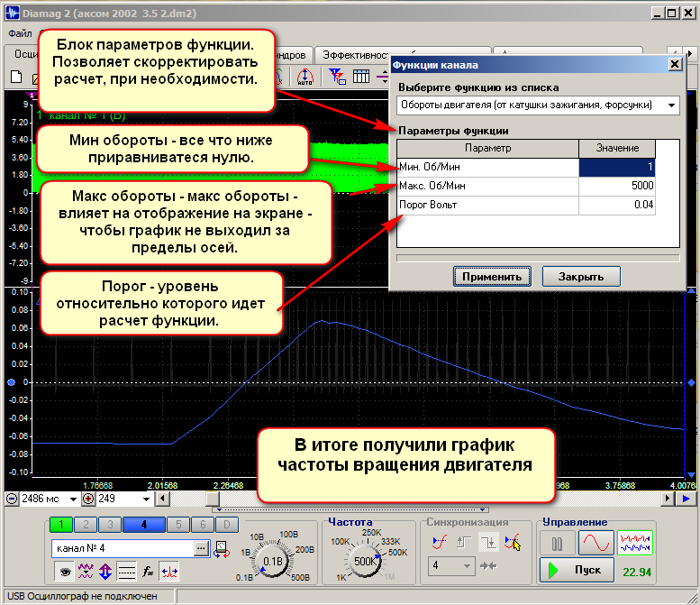Click the voltage range knob 0.1В
Screen dimensions: 700x605
point(272,561)
